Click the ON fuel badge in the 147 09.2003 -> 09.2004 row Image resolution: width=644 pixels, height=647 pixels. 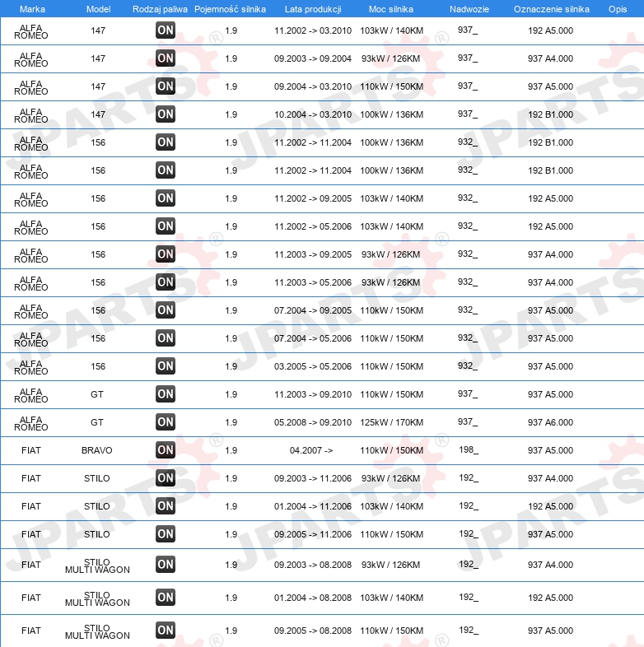coord(166,58)
